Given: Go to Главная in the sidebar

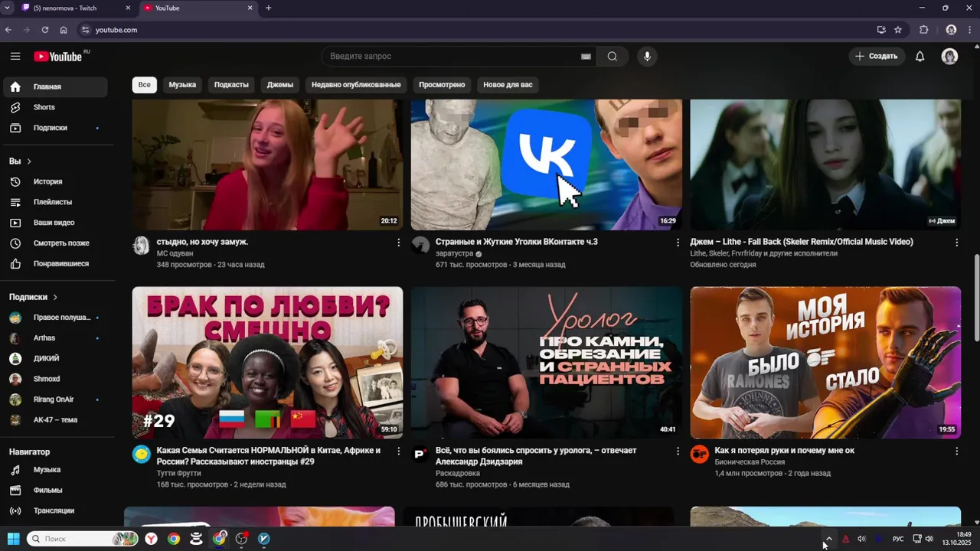Looking at the screenshot, I should (x=54, y=86).
